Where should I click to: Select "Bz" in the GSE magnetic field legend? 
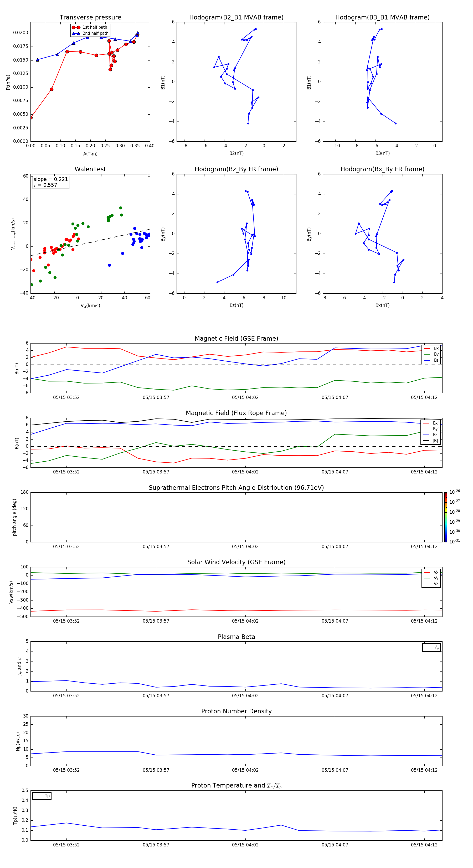431,360
